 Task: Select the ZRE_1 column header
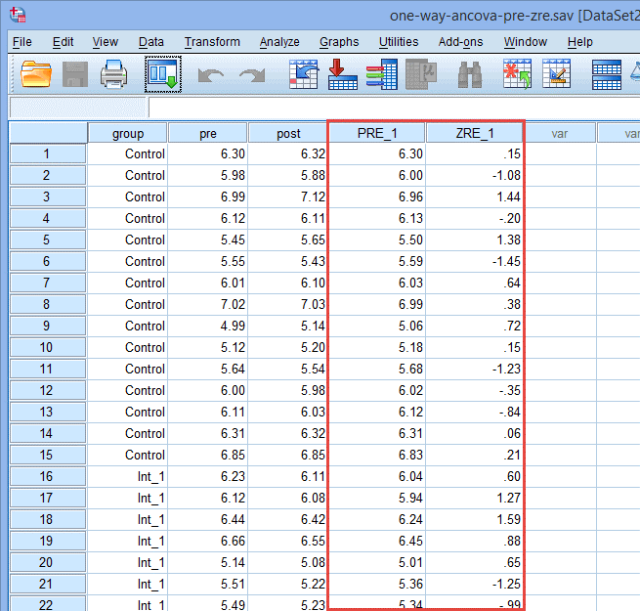475,133
